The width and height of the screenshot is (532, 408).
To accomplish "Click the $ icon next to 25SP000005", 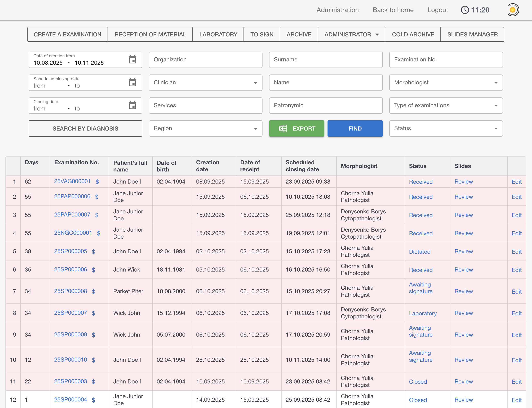I will point(93,252).
